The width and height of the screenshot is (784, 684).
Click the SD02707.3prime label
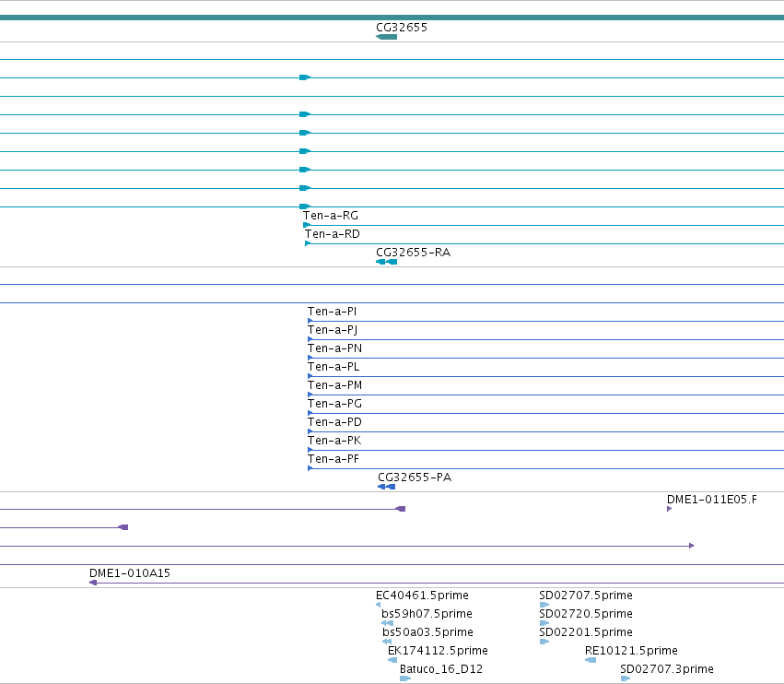(666, 669)
